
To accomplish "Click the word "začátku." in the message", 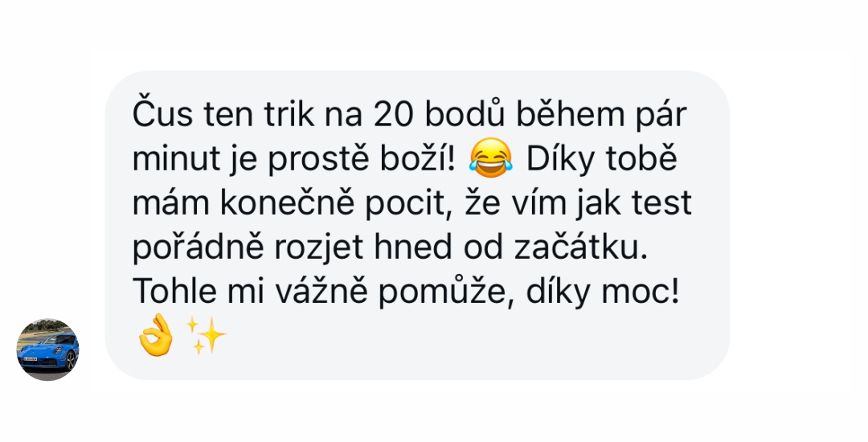I will [x=581, y=248].
